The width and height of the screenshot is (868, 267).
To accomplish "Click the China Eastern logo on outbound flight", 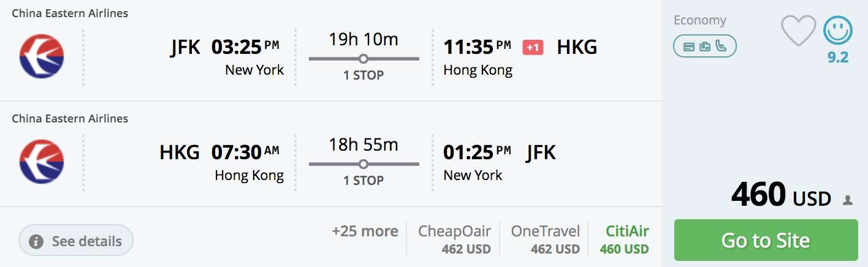I will [x=42, y=56].
